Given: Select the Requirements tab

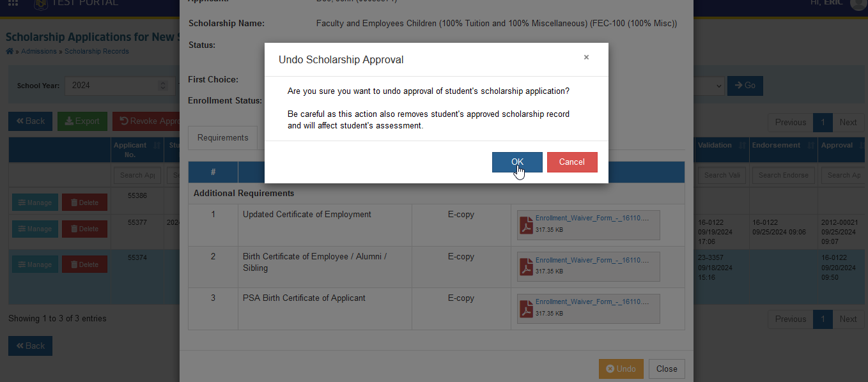Looking at the screenshot, I should [222, 138].
